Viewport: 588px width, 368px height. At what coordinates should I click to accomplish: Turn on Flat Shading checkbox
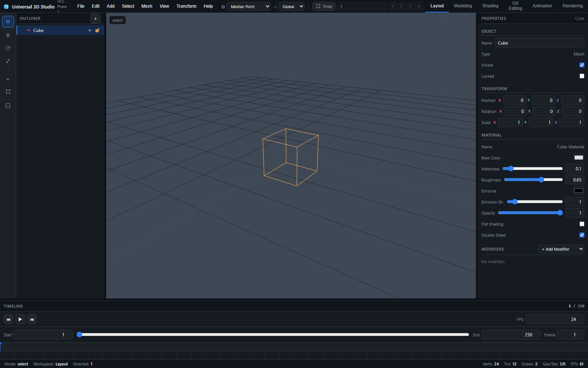pos(582,224)
